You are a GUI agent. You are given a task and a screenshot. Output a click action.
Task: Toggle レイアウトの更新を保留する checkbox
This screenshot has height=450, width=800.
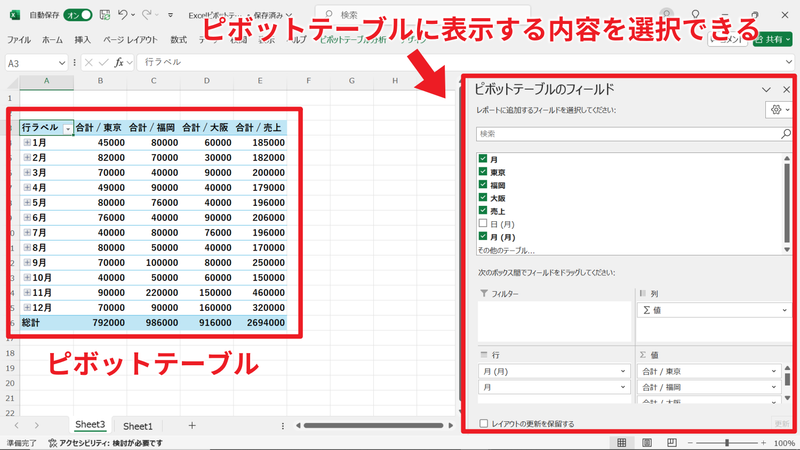[x=483, y=423]
